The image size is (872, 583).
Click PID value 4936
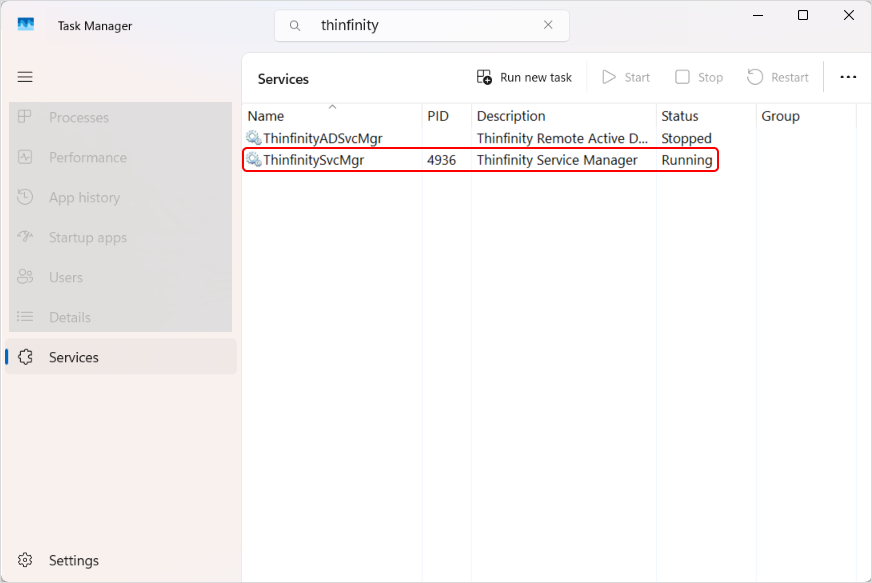(x=442, y=160)
